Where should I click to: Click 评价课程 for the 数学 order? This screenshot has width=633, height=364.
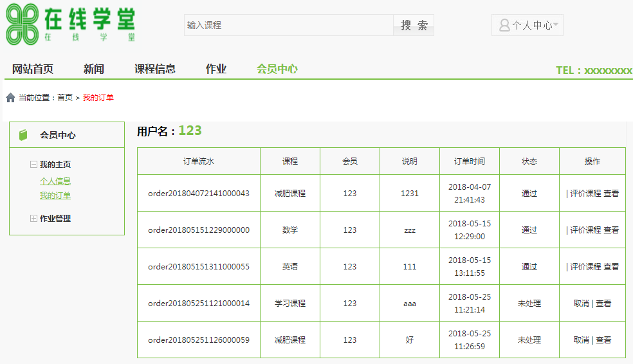coord(585,230)
